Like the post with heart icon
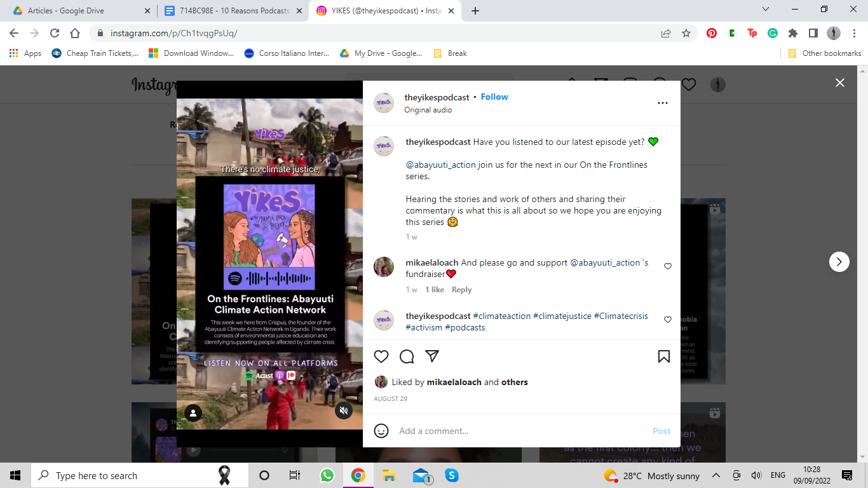This screenshot has width=868, height=488. (381, 356)
